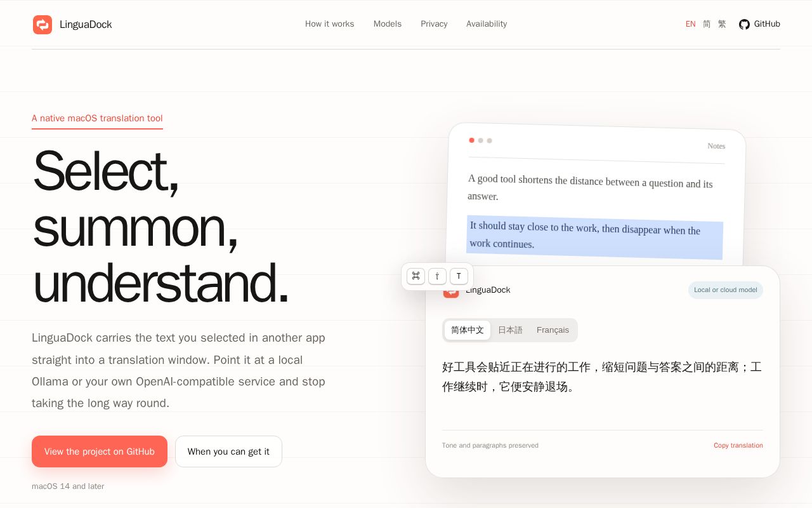Open the How it works section
Screen dimensions: 812x508
pyautogui.click(x=330, y=24)
